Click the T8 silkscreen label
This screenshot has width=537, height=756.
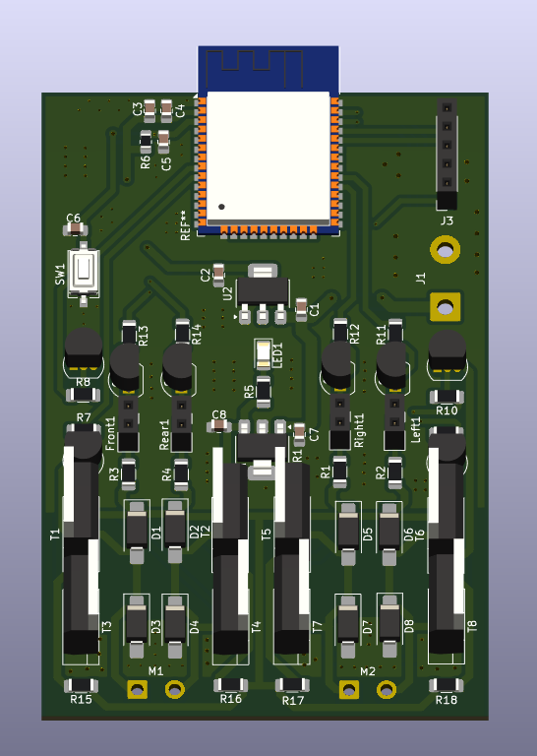pos(472,626)
